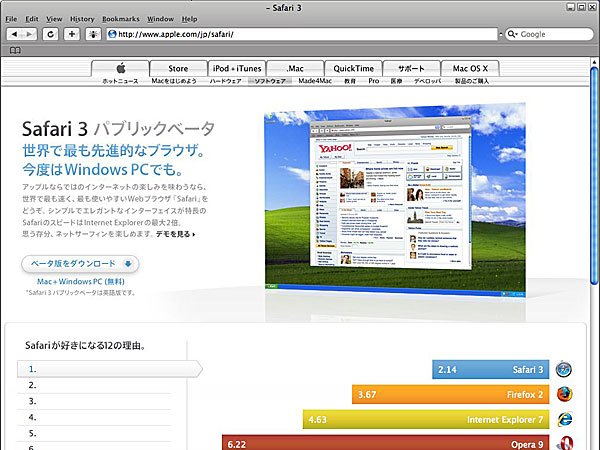Viewport: 600px width, 450px height.
Task: Open the ソフトウェア subnav link
Action: tap(270, 81)
